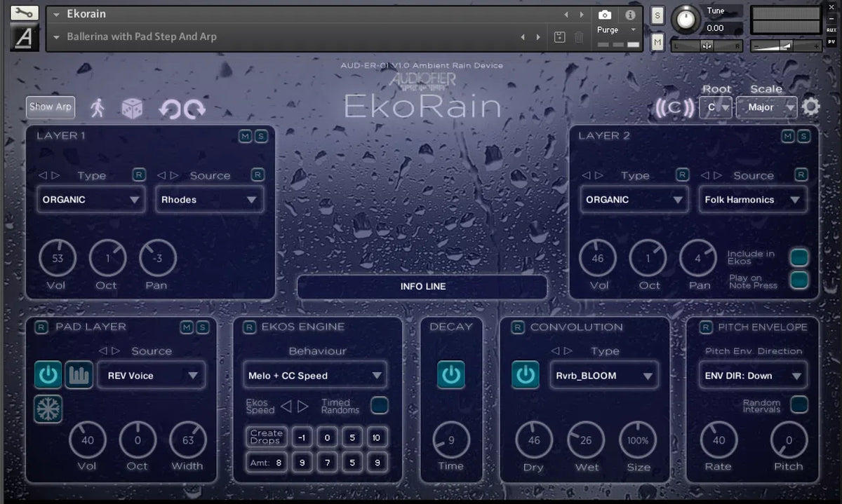The width and height of the screenshot is (842, 504).
Task: Select the Ekorain instrument header tab
Action: coord(86,13)
